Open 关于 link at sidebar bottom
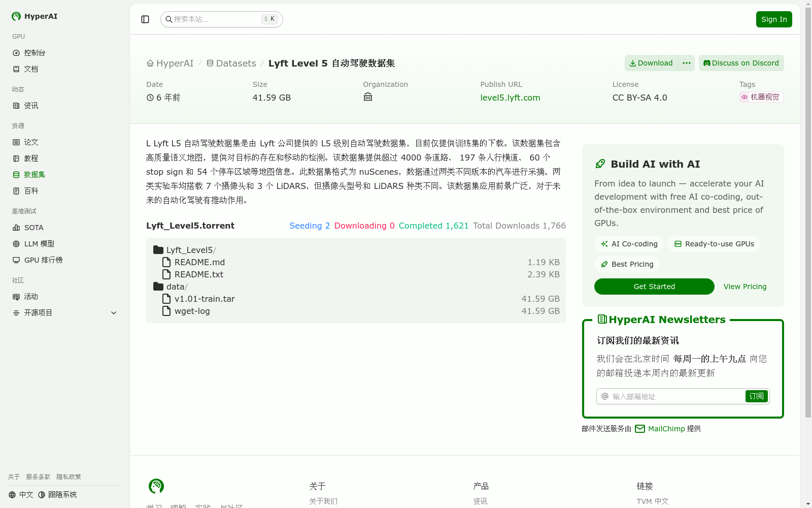 tap(14, 477)
